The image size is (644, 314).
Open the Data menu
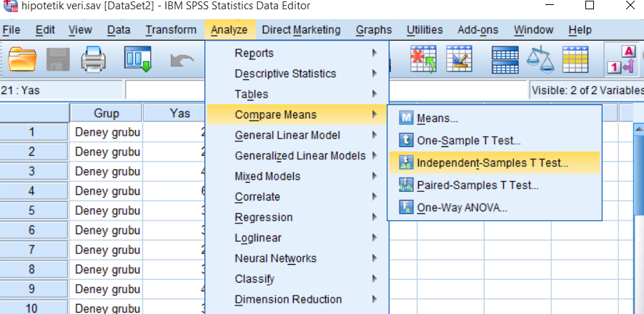tap(119, 30)
